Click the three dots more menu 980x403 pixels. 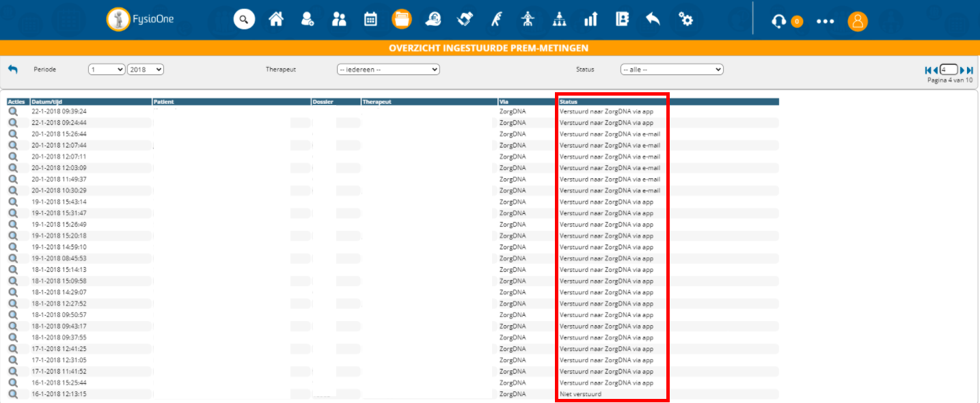(x=826, y=21)
